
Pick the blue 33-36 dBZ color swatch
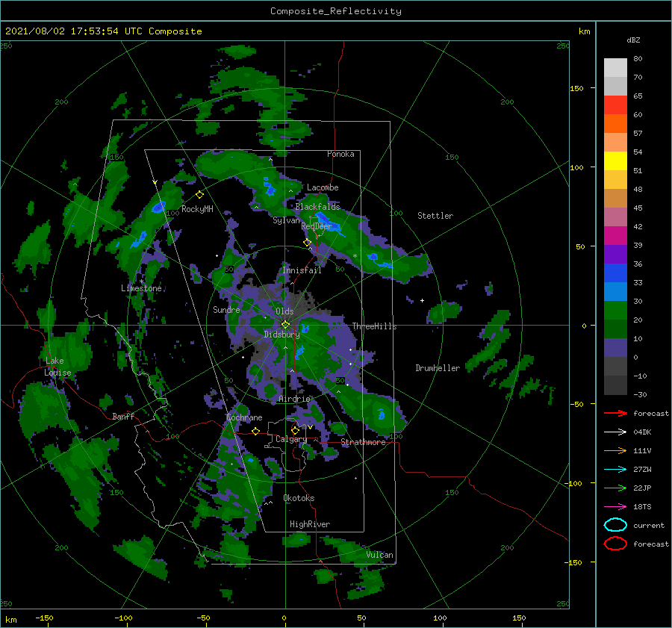pyautogui.click(x=615, y=273)
